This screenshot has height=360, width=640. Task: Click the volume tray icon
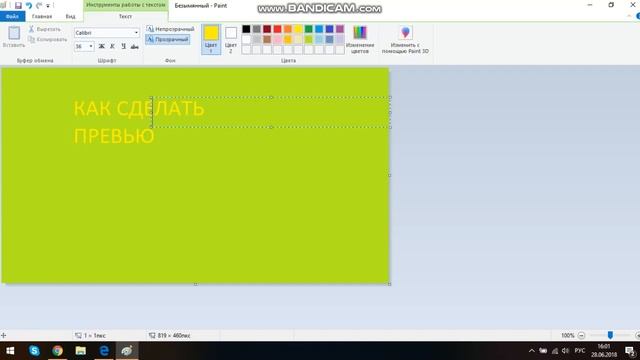pos(566,351)
